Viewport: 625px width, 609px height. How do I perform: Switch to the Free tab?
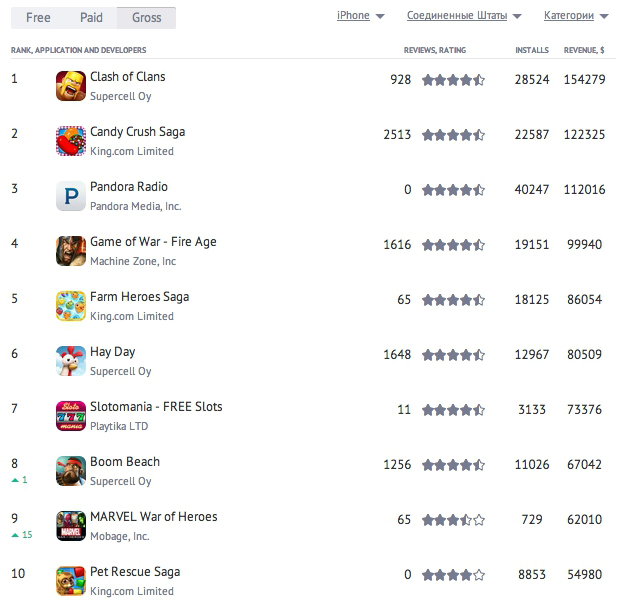38,18
